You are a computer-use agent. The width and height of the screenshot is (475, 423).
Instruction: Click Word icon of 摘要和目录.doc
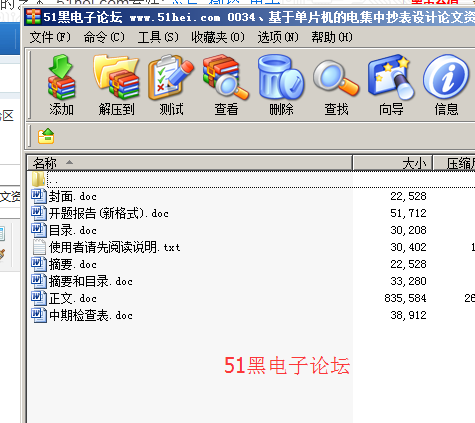pos(39,281)
